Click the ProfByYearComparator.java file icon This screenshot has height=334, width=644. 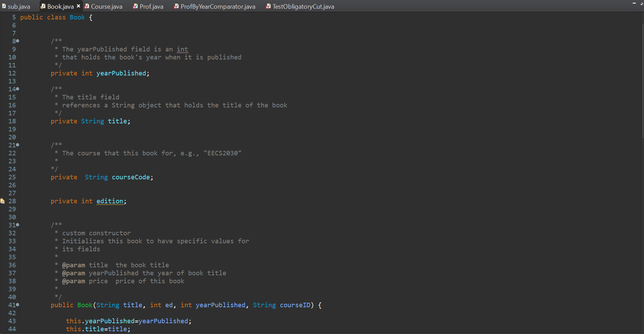click(x=176, y=6)
